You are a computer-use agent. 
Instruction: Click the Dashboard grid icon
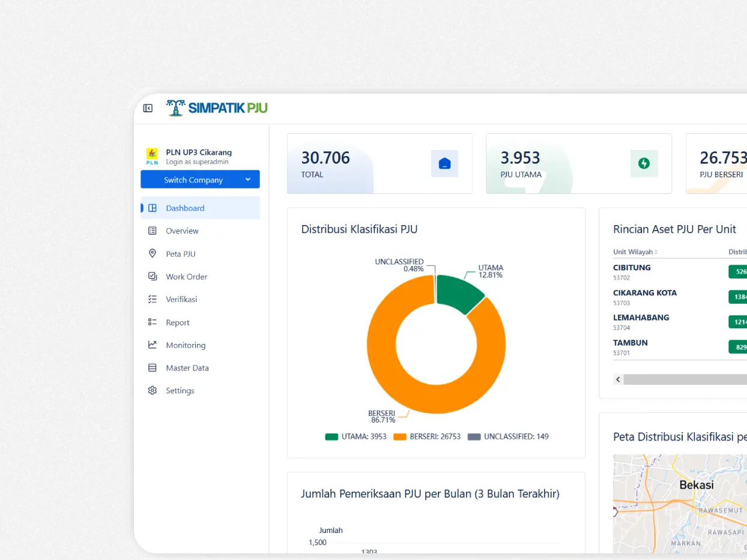[153, 208]
